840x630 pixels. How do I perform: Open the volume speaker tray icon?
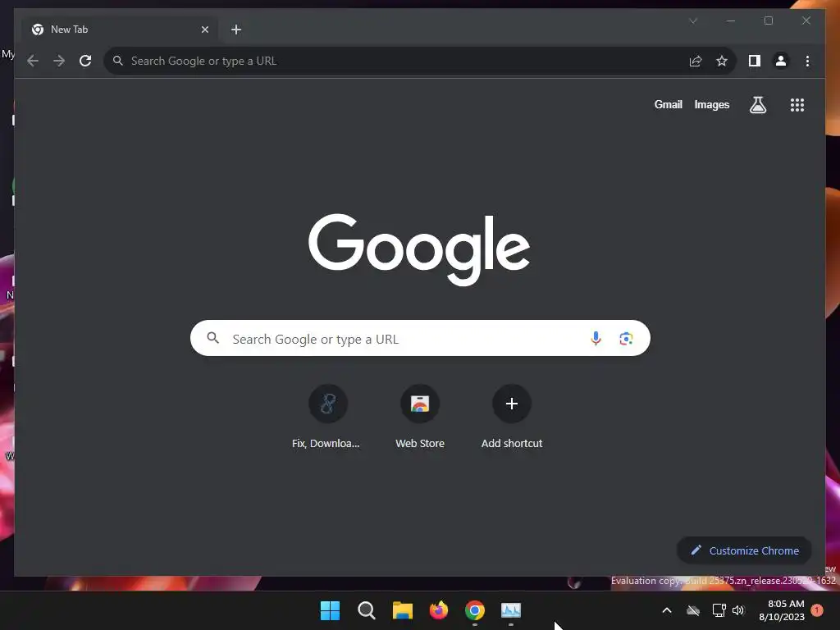coord(739,610)
